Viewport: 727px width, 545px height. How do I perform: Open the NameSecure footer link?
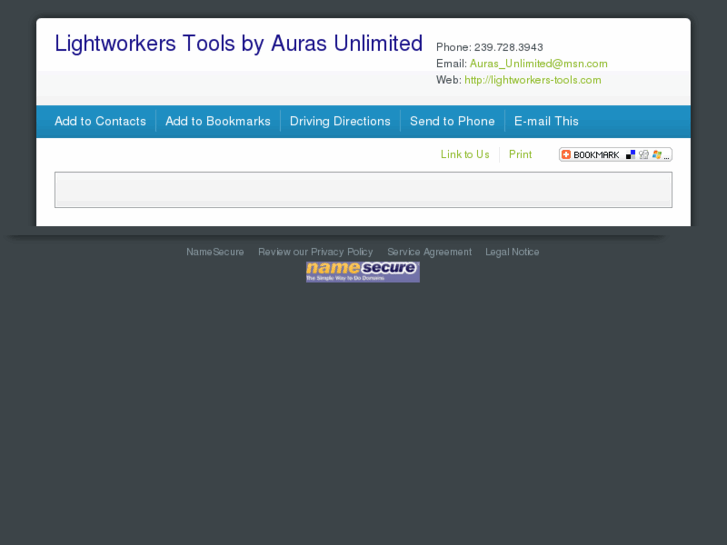click(215, 252)
